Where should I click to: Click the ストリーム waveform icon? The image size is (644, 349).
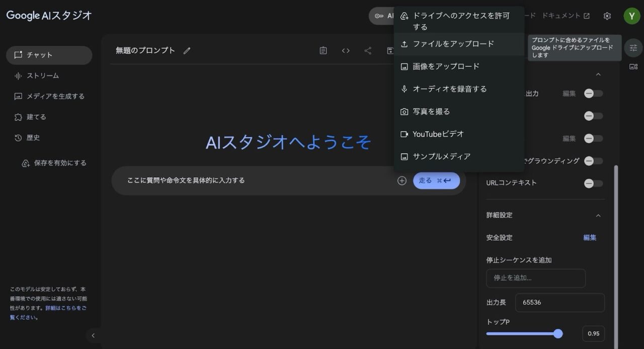pos(19,76)
